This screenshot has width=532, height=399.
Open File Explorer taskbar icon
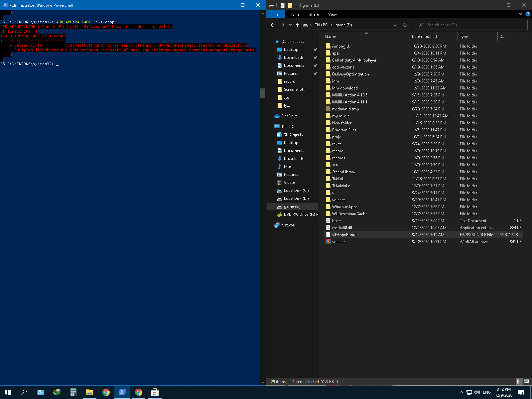point(89,392)
